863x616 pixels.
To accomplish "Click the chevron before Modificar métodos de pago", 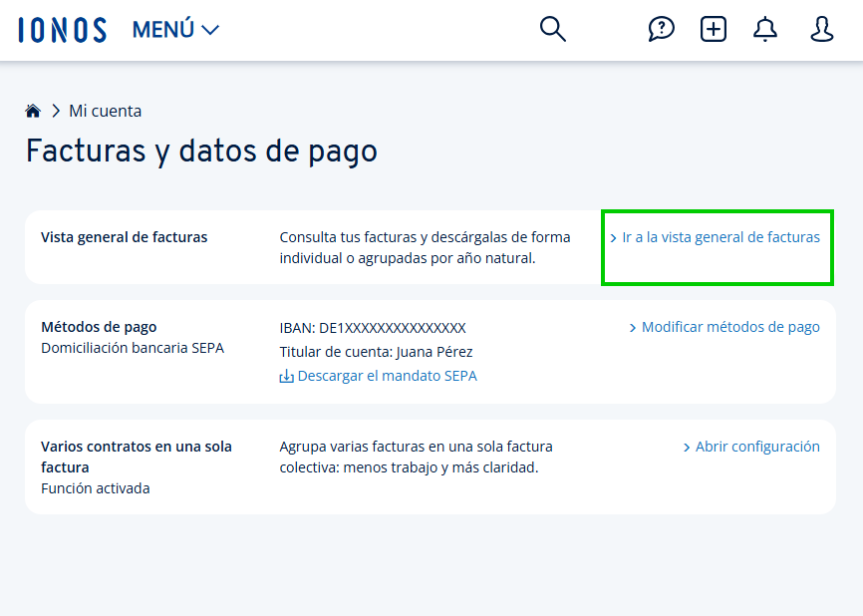I will coord(632,326).
